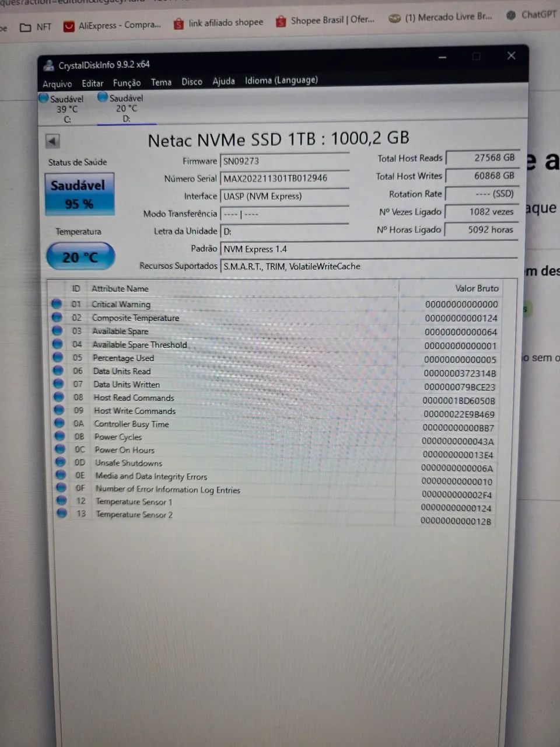Select the D: drive tab at 20 °C
Viewport: 560px width, 747px height.
pos(121,108)
